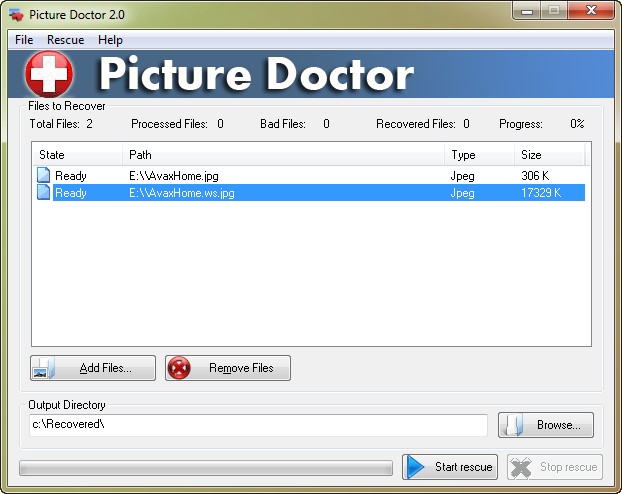
Task: Click file icon of the AvaxHome.jpg row
Action: (x=43, y=175)
